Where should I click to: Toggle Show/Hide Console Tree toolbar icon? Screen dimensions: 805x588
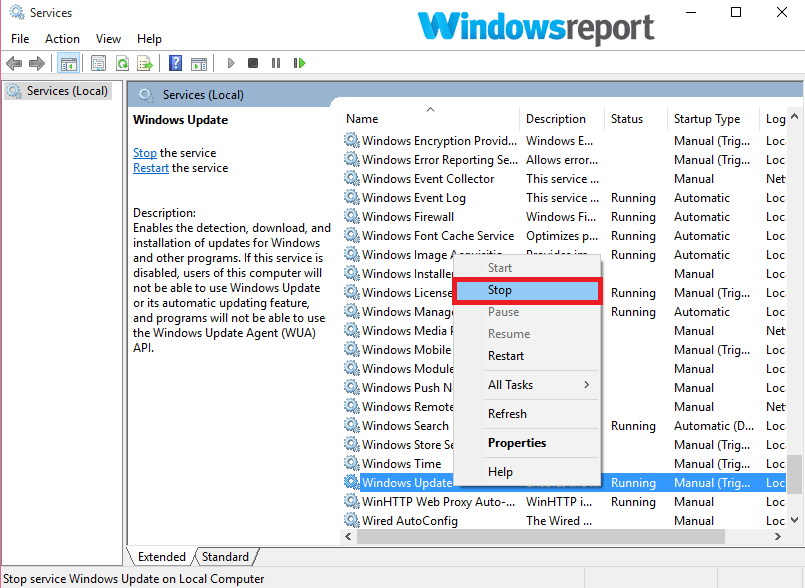[x=68, y=63]
